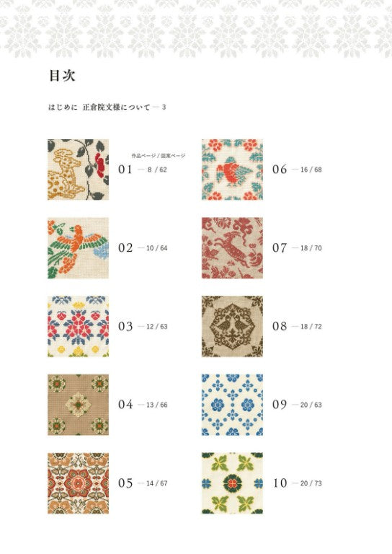Screen dimensions: 392x554
Task: Open the red leaping goat thumbnail 07
Action: (232, 248)
